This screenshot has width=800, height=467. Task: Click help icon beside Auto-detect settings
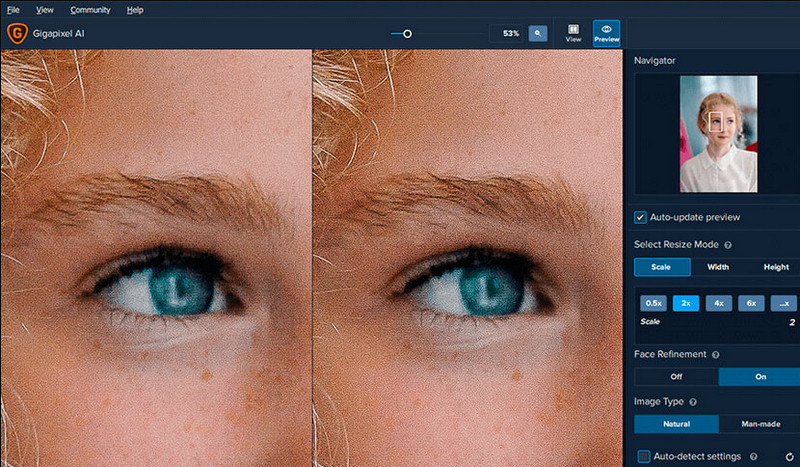coord(754,456)
